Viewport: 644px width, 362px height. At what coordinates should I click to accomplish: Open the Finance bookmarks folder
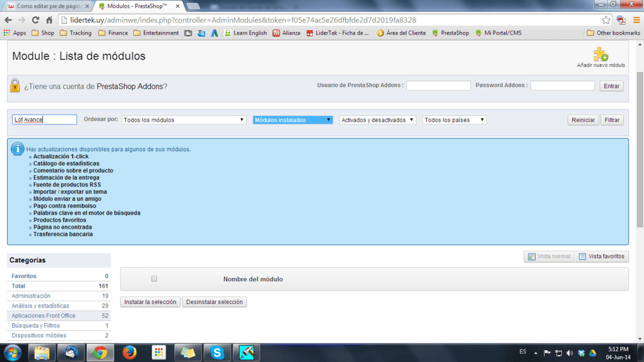113,33
